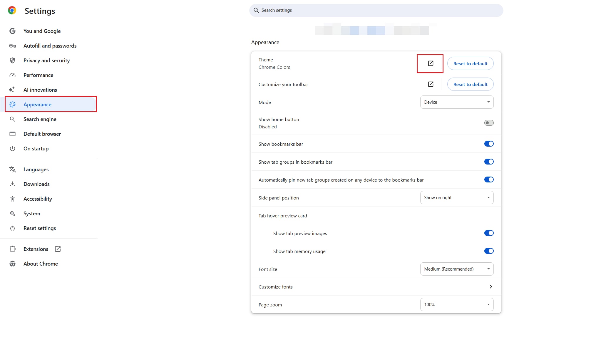This screenshot has width=606, height=364.
Task: Open the Search engine settings section
Action: pyautogui.click(x=40, y=119)
